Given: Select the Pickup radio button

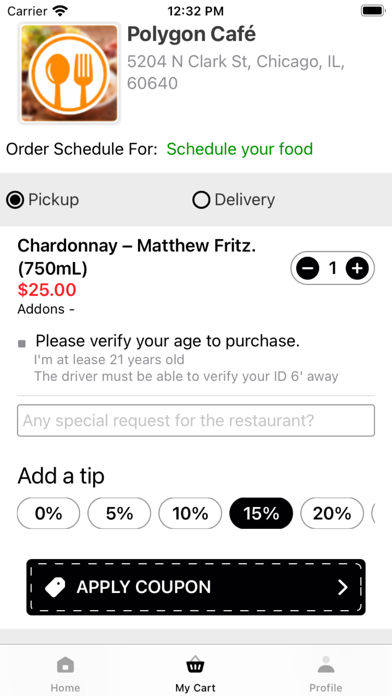Looking at the screenshot, I should [15, 200].
